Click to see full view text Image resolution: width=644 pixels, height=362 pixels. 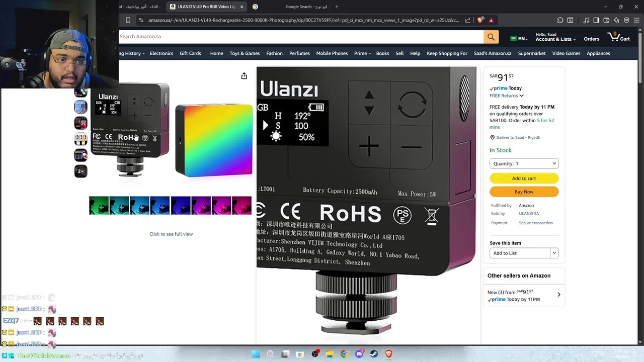[x=171, y=234]
